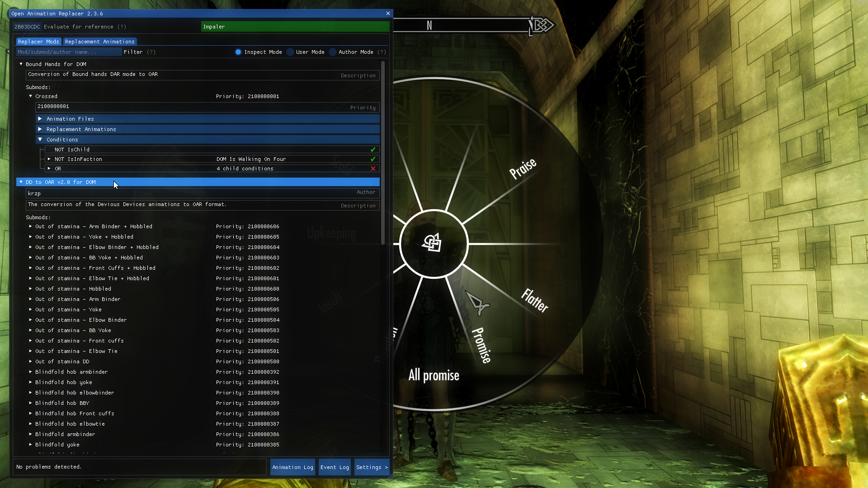
Task: Expand the Blindfold hob yoke submod
Action: point(30,382)
